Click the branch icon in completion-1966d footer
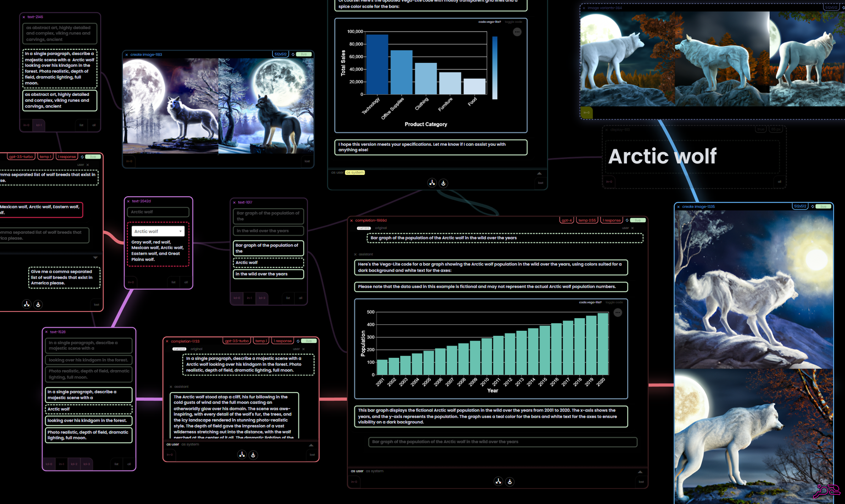The height and width of the screenshot is (504, 845). pos(499,482)
